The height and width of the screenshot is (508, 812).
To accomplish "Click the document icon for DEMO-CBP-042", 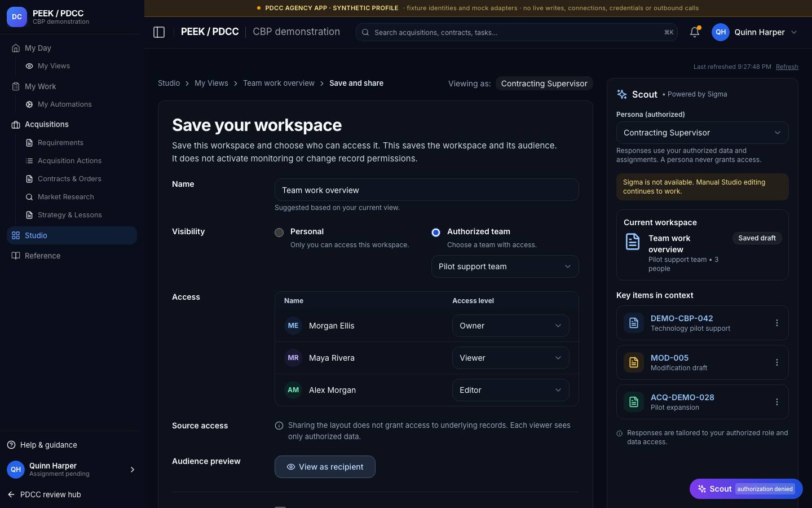I will 634,323.
